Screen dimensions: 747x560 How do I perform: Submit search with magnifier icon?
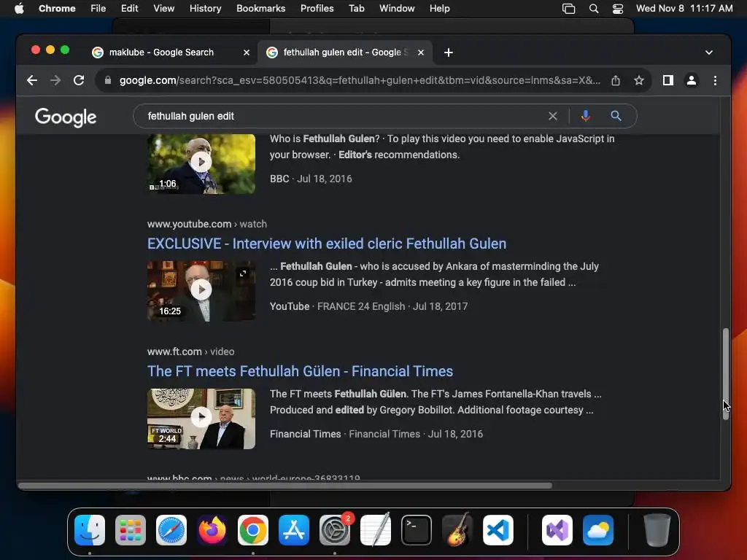click(x=616, y=116)
